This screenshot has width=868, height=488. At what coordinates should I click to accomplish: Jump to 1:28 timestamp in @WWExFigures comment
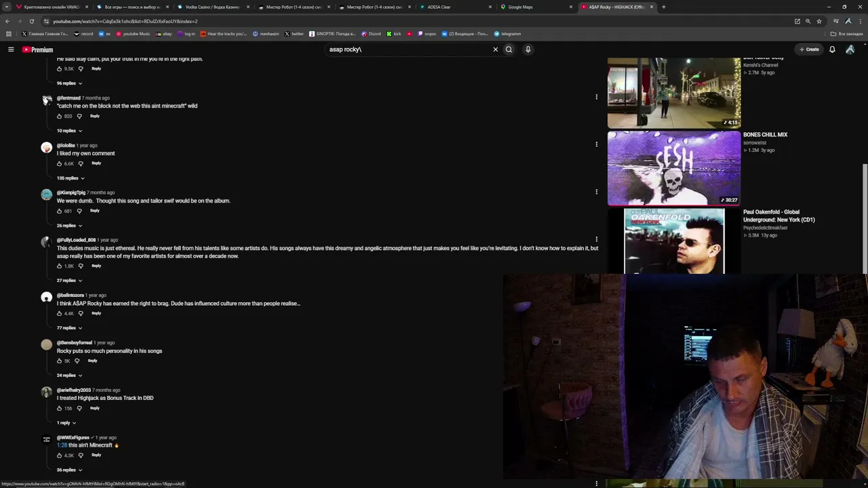tap(62, 445)
